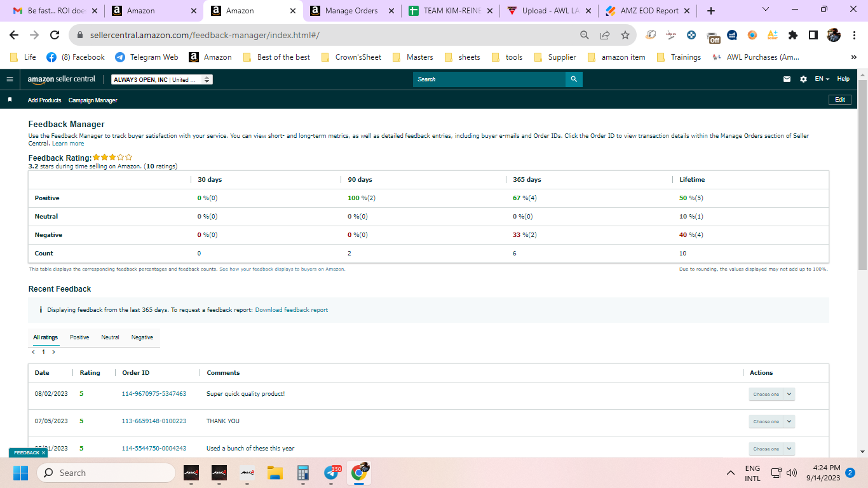
Task: Switch to the Manage Orders browser tab
Action: (351, 11)
